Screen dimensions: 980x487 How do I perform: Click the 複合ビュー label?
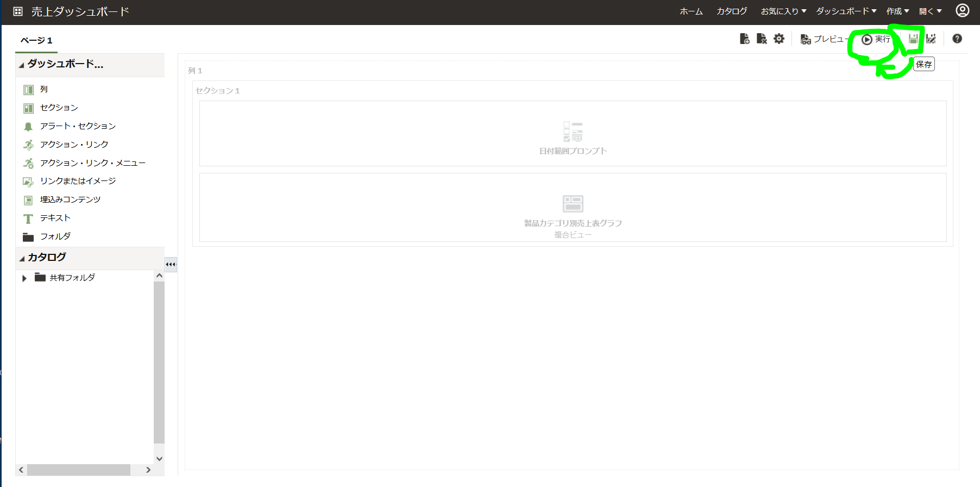pyautogui.click(x=573, y=235)
